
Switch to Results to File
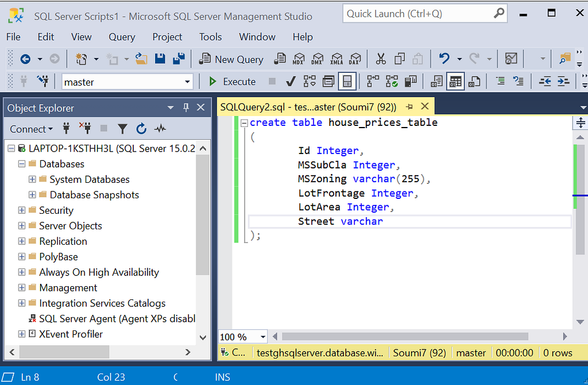474,81
